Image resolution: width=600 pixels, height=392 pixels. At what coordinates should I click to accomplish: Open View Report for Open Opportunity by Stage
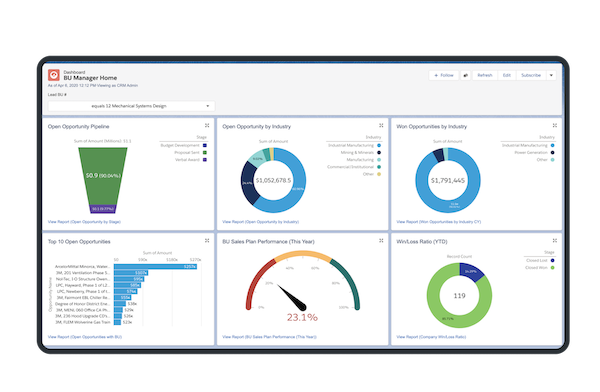pos(84,222)
